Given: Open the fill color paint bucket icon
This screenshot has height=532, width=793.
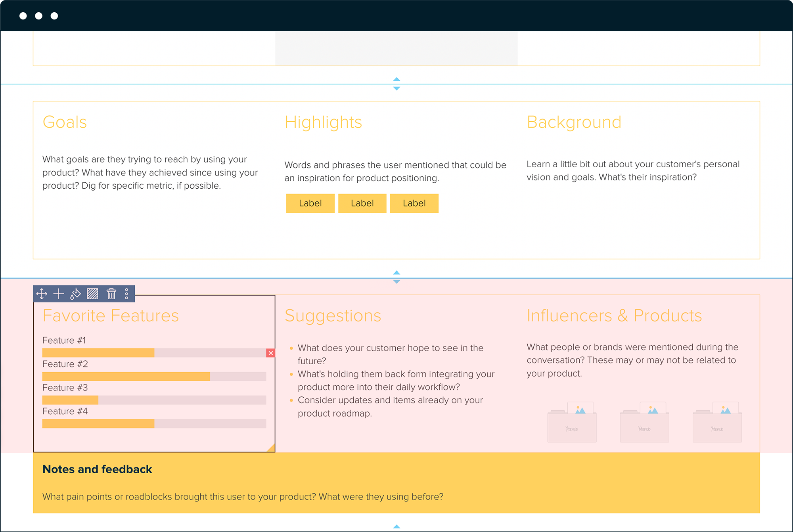Looking at the screenshot, I should [x=75, y=294].
